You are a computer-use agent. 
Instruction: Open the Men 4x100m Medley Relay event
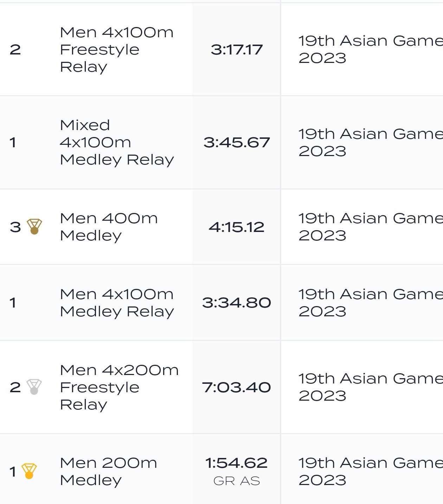pyautogui.click(x=116, y=303)
